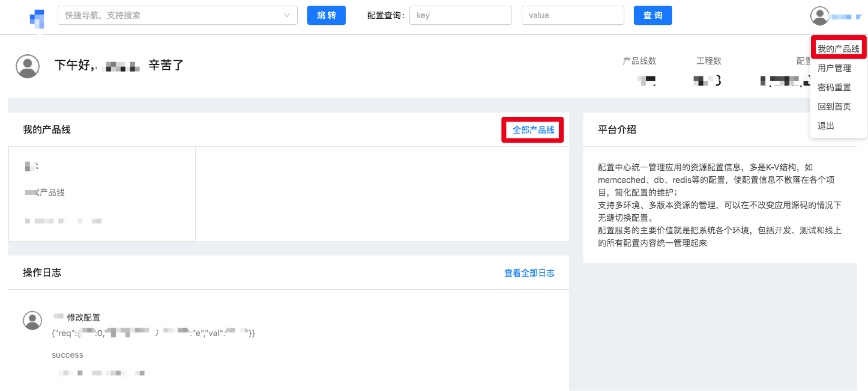
Task: Select 退出 from user menu
Action: 826,126
